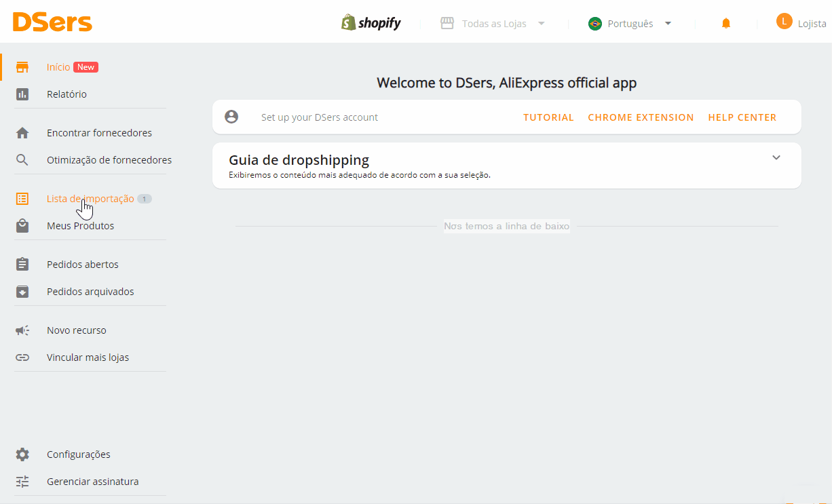
Task: Select Otimização de fornecedores menu item
Action: [109, 160]
